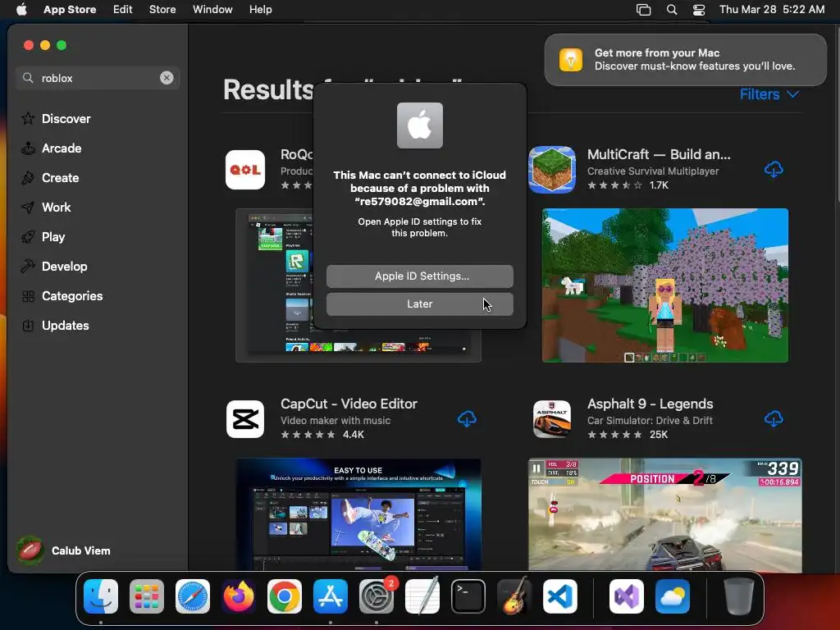840x630 pixels.
Task: Switch to the Develop section
Action: (x=54, y=267)
